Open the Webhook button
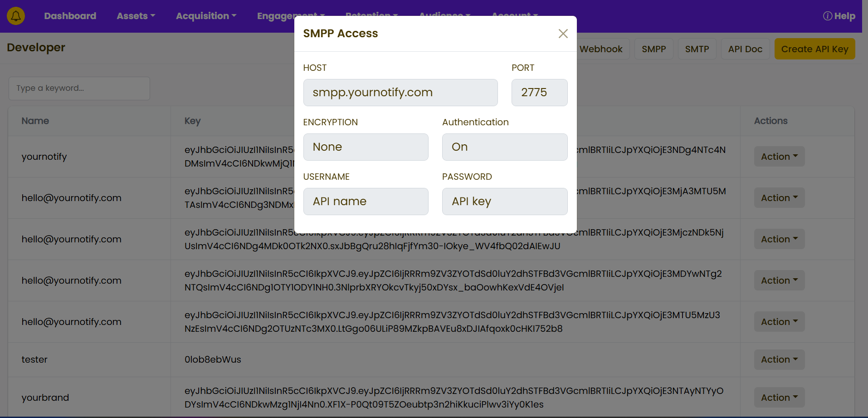 click(601, 49)
